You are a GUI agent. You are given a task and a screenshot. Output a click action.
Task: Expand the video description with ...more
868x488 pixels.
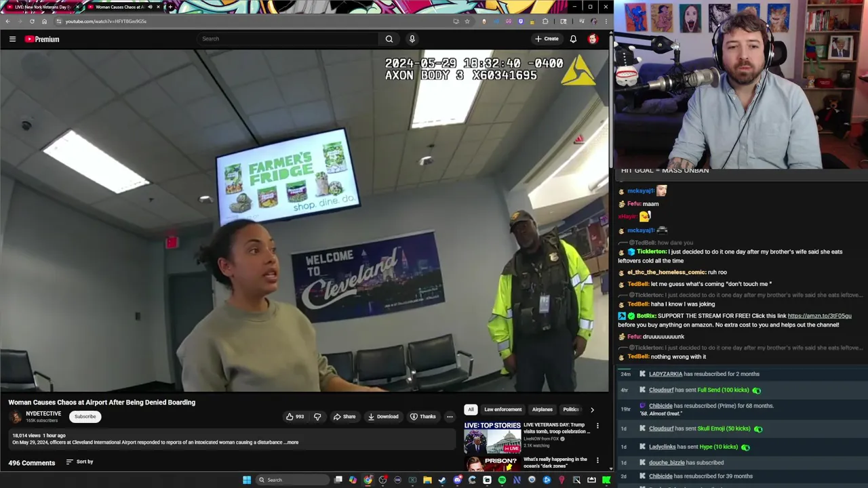291,443
